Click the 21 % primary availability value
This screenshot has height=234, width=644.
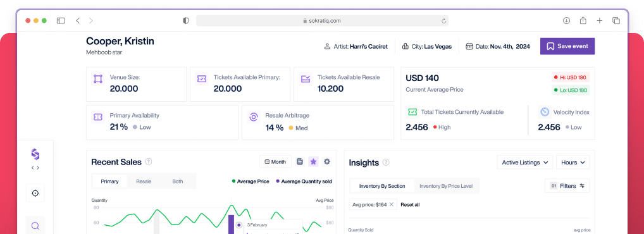119,127
